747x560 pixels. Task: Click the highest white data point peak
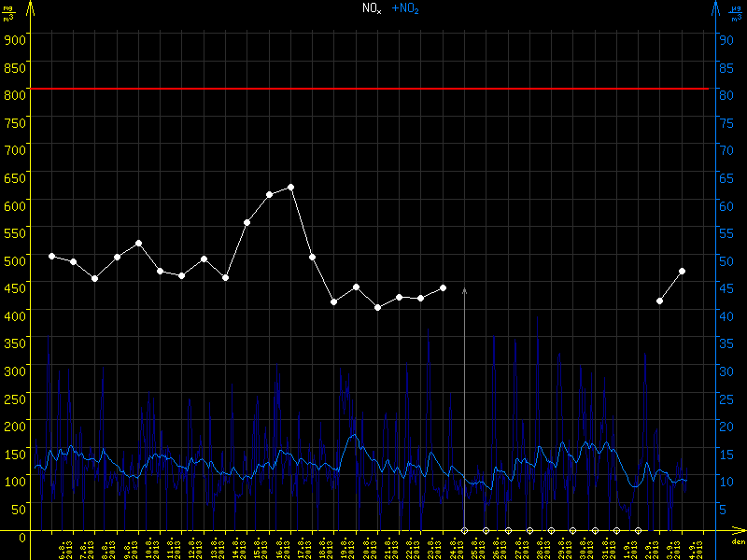click(291, 187)
